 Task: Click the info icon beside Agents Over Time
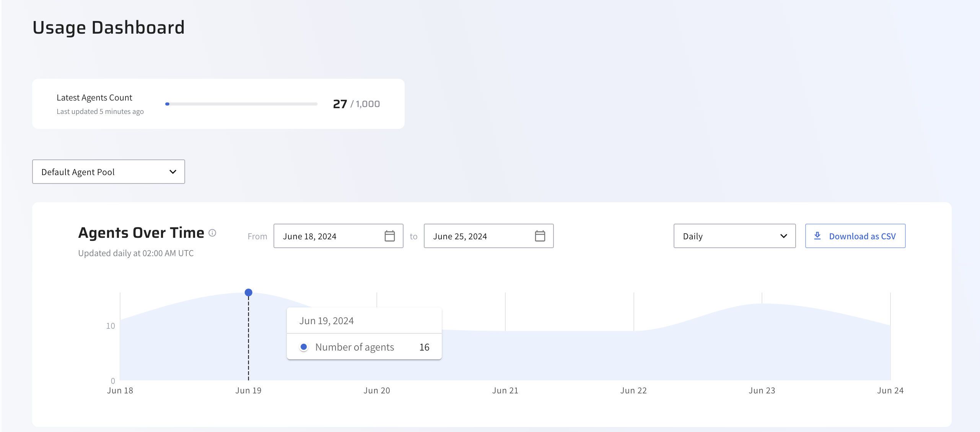pyautogui.click(x=212, y=233)
